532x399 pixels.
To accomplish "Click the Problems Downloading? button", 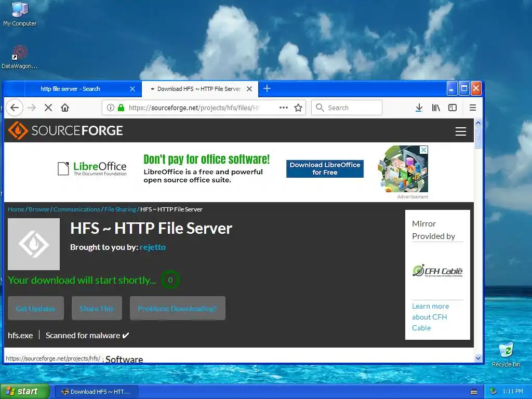I will 178,308.
